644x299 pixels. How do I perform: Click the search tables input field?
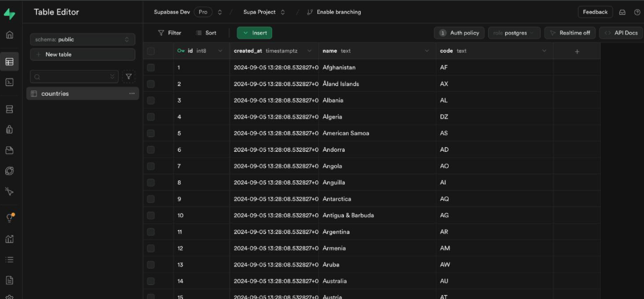tap(74, 77)
